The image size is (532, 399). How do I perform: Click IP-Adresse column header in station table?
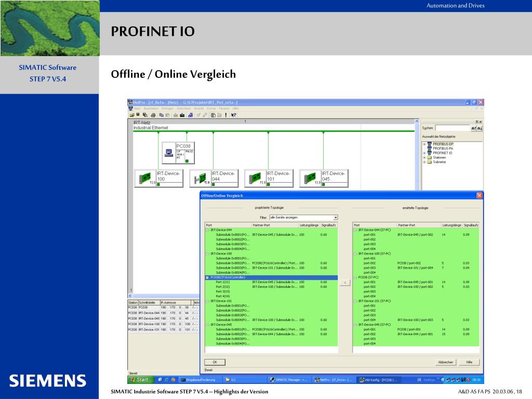pyautogui.click(x=176, y=302)
